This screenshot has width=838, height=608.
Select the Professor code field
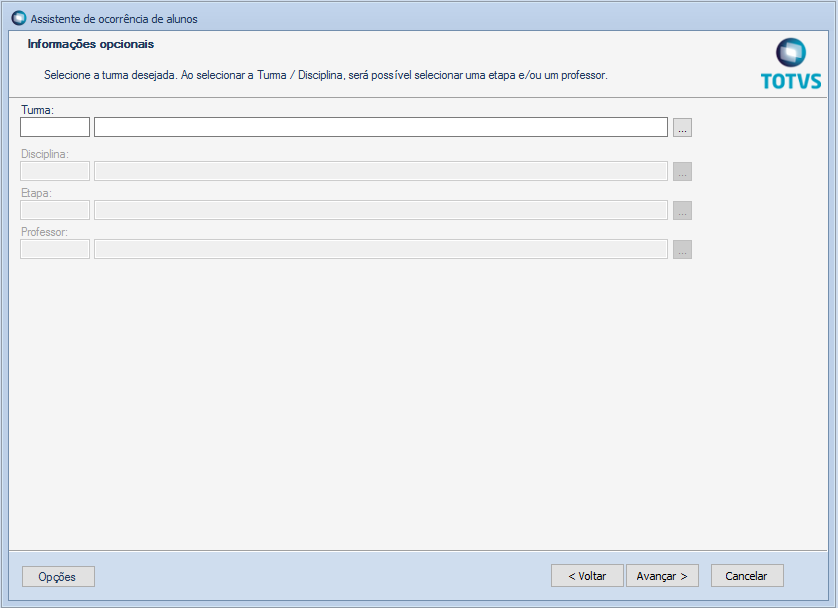[x=55, y=250]
